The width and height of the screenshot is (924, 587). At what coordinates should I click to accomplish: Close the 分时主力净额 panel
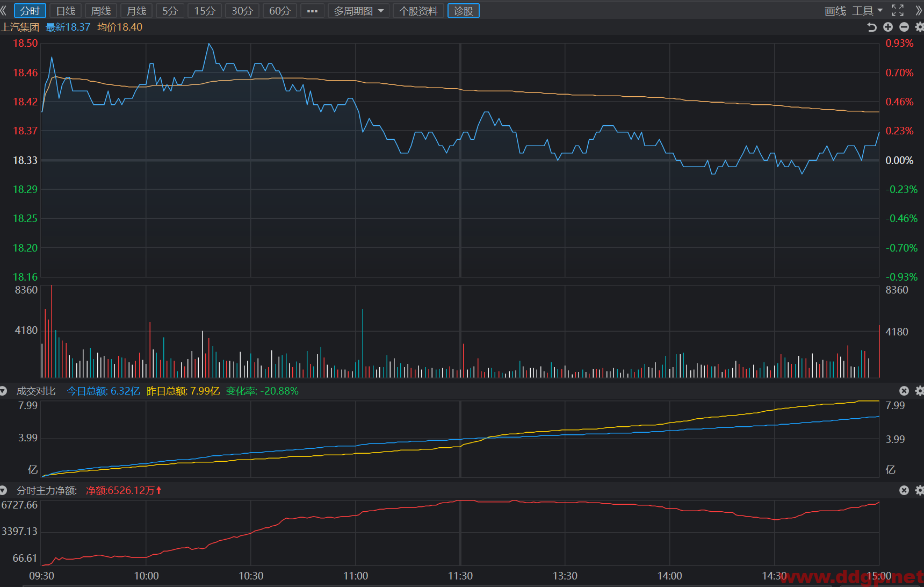904,490
